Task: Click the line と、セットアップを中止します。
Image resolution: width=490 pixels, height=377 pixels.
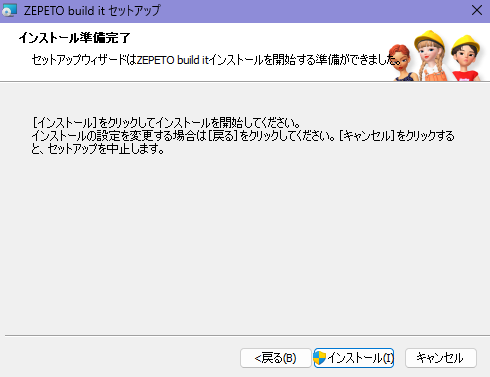Action: [98, 149]
